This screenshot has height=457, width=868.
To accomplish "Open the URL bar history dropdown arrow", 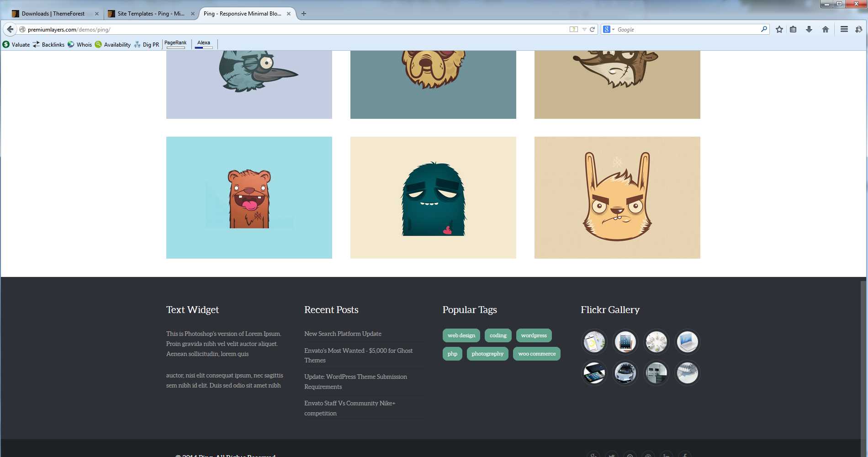I will (x=584, y=29).
